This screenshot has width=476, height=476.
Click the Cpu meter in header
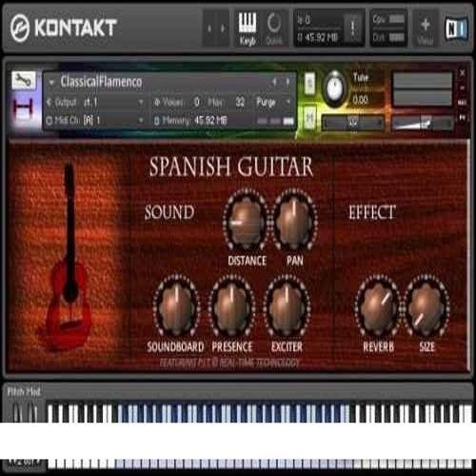[396, 19]
